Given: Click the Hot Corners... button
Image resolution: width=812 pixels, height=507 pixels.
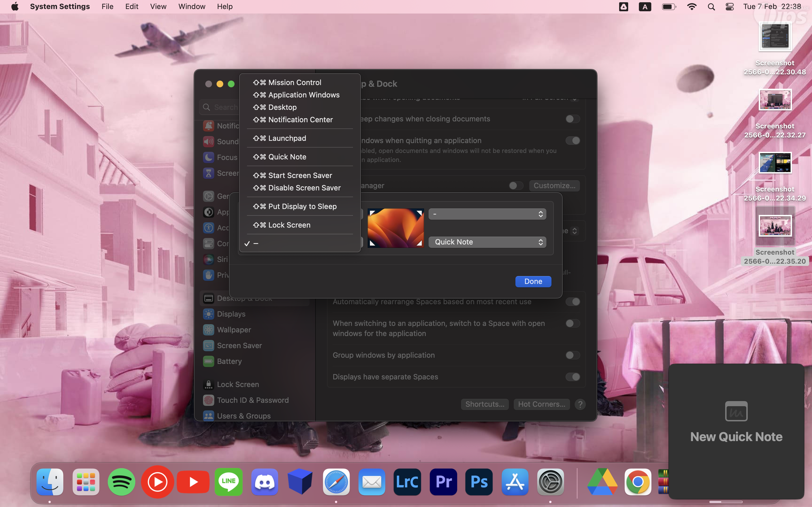Looking at the screenshot, I should (541, 404).
